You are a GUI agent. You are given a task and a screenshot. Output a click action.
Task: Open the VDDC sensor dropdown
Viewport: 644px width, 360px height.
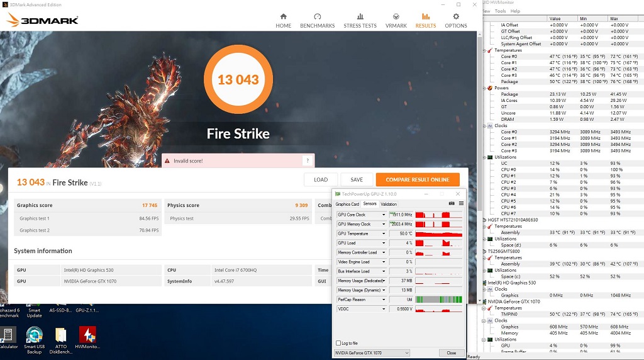384,309
